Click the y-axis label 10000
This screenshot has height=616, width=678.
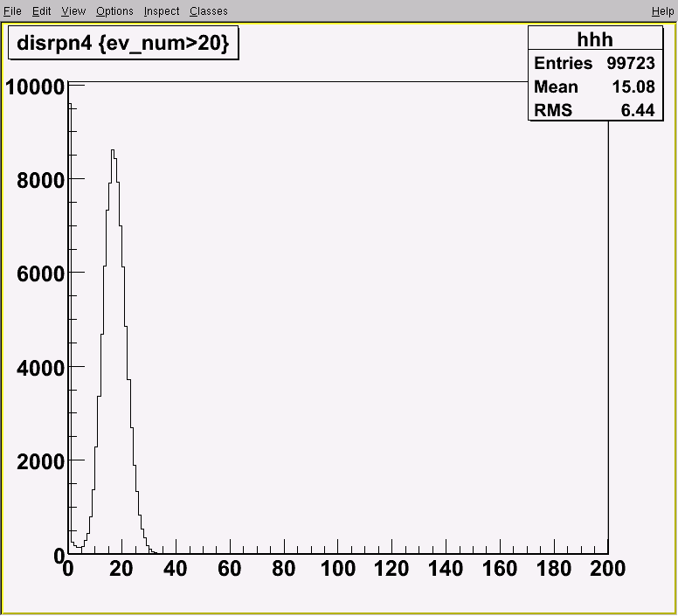[x=35, y=87]
